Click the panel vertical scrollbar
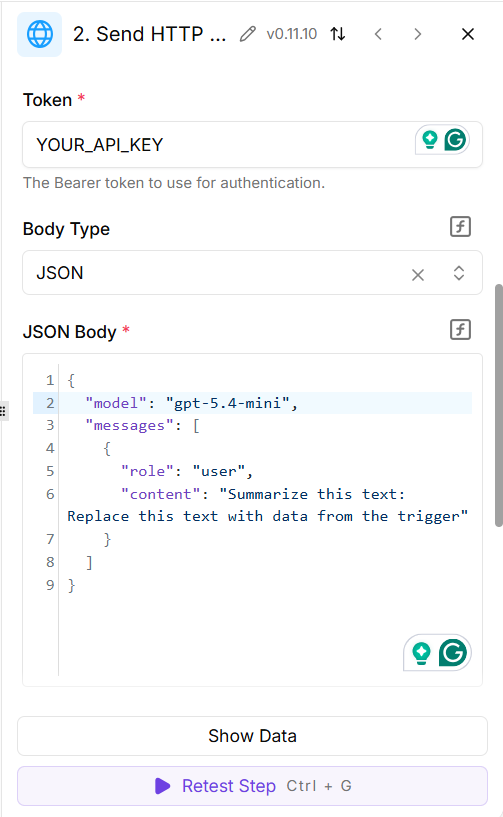 tap(499, 405)
